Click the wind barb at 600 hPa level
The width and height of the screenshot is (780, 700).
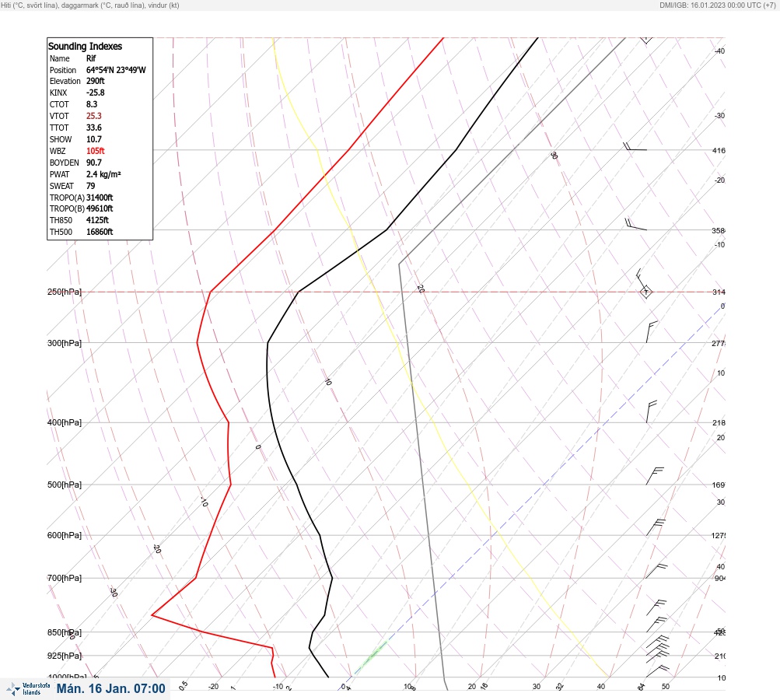click(x=656, y=527)
